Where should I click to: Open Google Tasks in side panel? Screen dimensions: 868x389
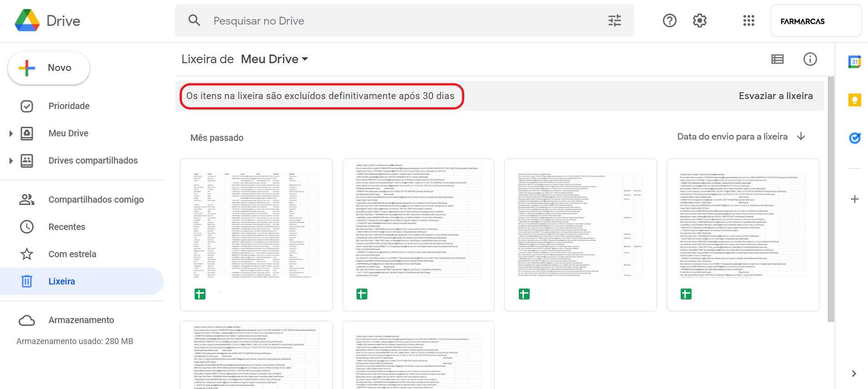(854, 138)
